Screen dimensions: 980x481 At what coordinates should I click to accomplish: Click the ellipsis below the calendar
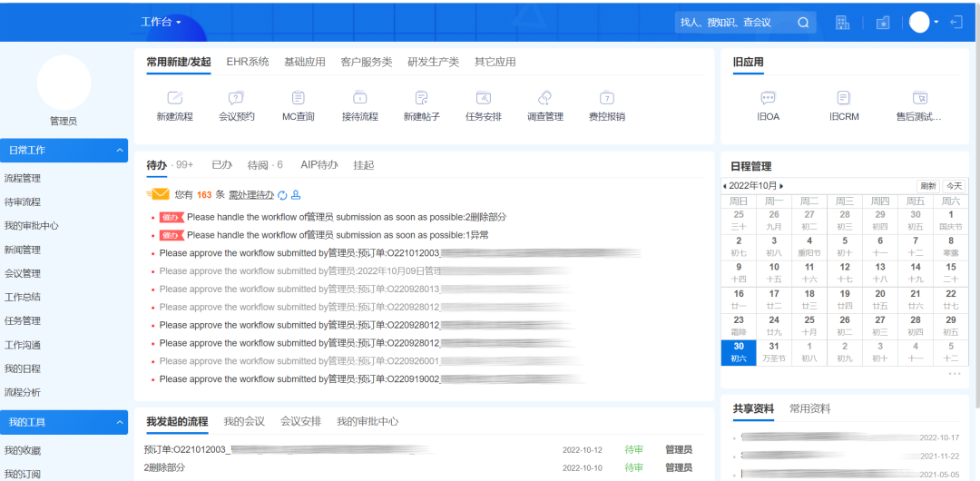coord(955,373)
